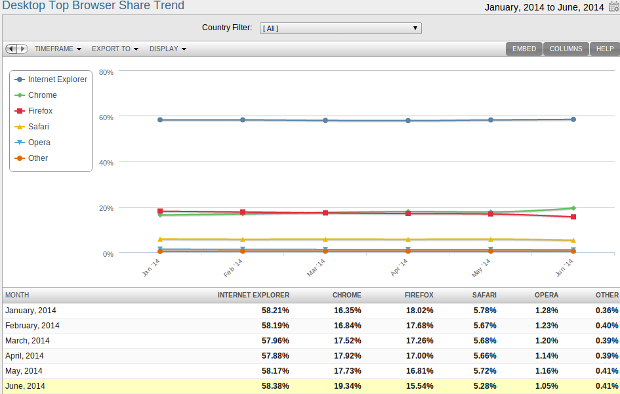Click Internet Explorer data point for Jan '14
Image resolution: width=620 pixels, height=394 pixels.
160,119
